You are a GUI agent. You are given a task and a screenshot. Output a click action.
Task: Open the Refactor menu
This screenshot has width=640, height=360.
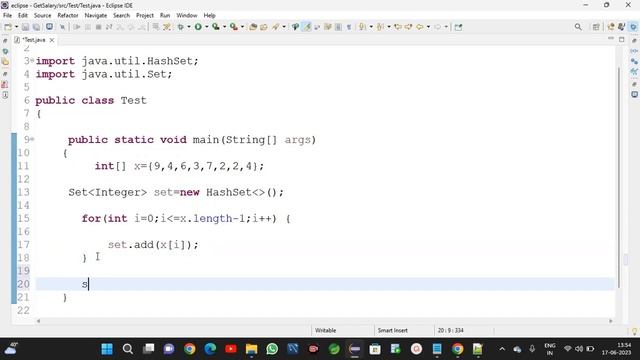coord(68,15)
